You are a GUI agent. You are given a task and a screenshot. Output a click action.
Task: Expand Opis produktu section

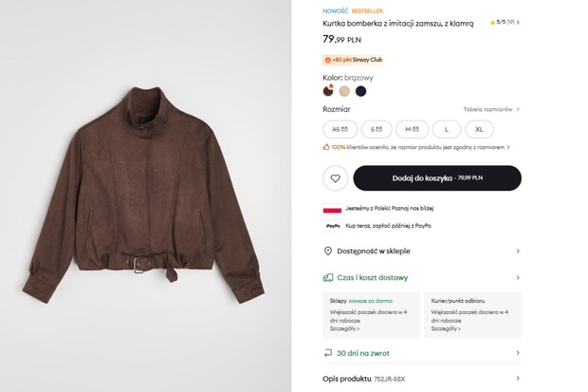pyautogui.click(x=422, y=379)
